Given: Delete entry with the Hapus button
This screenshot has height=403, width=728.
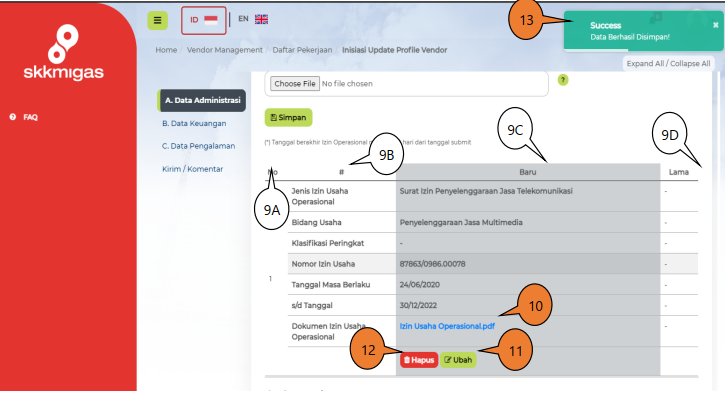Looking at the screenshot, I should coord(419,360).
